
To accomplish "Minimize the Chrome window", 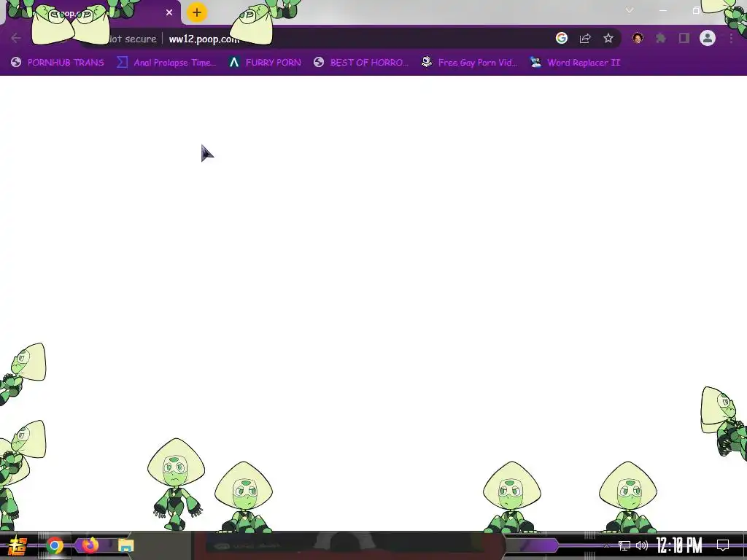I will point(663,10).
